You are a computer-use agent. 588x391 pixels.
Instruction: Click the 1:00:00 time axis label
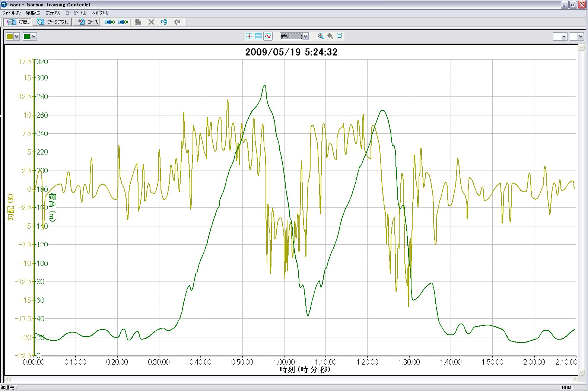click(284, 362)
